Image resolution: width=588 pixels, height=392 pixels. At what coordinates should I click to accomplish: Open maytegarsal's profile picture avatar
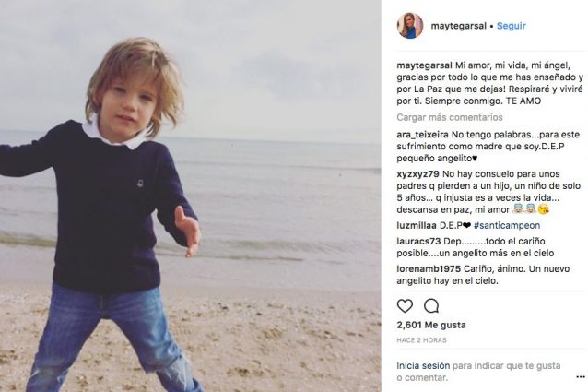[410, 26]
